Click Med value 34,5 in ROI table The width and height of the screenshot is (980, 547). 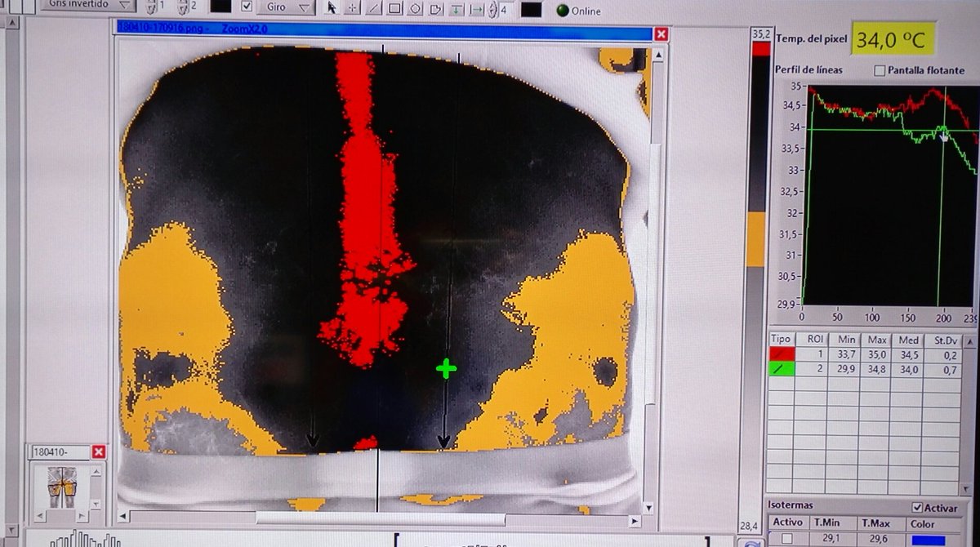tap(908, 355)
